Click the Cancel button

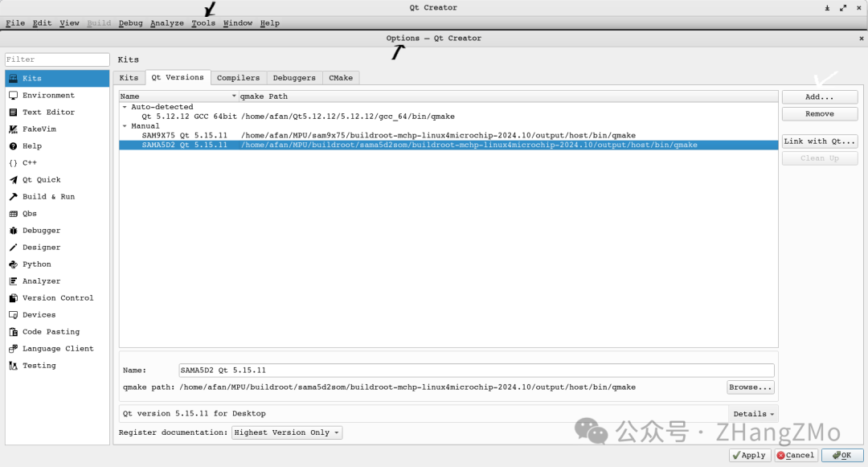796,456
